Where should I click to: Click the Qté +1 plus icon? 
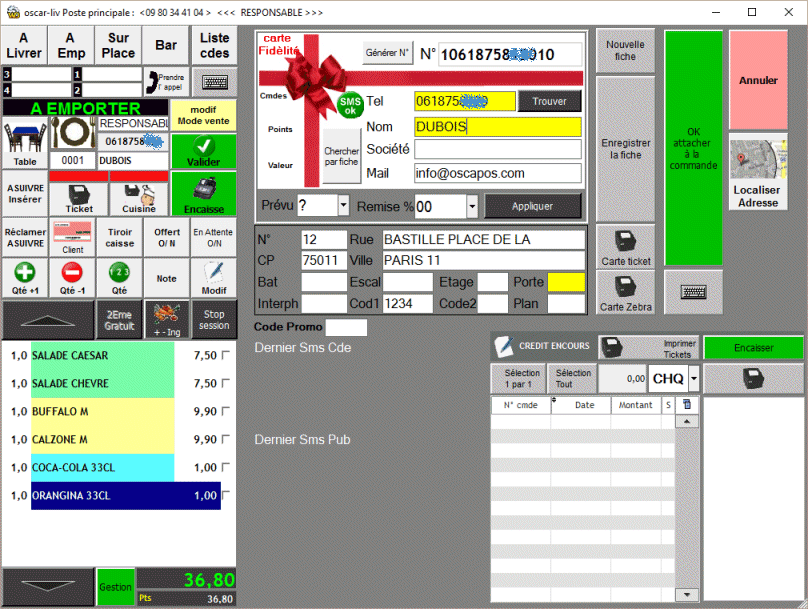(x=25, y=276)
